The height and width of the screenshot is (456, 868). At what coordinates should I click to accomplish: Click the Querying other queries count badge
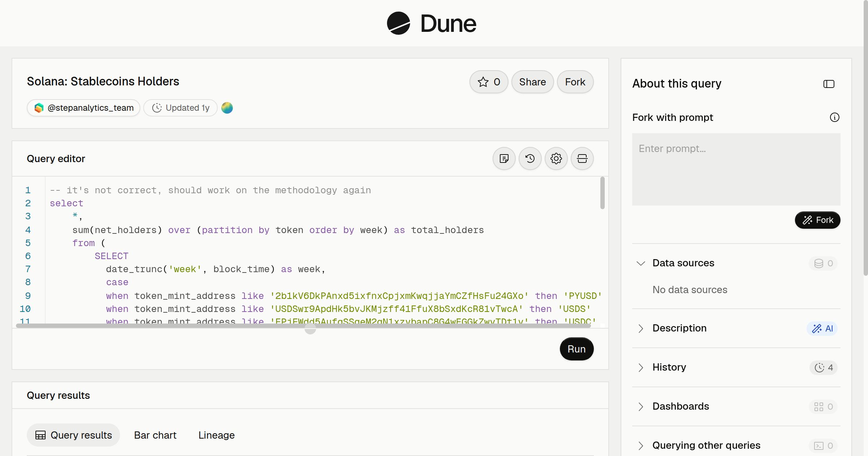[823, 446]
